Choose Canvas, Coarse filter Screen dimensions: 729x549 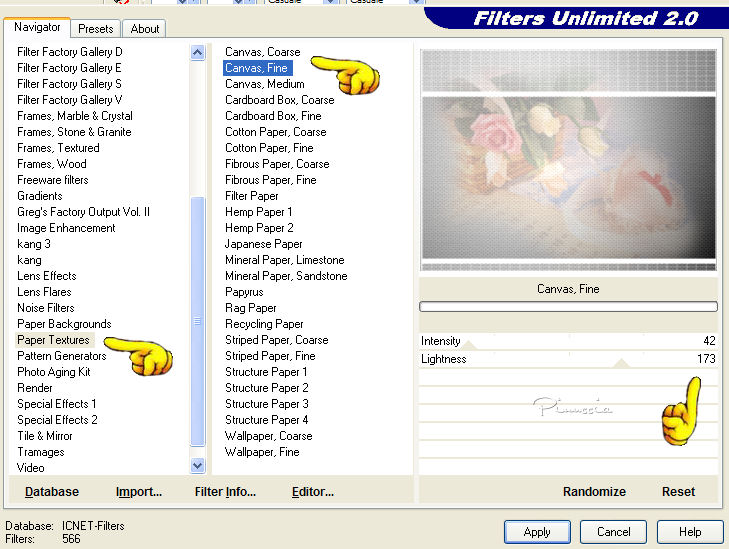pos(262,52)
